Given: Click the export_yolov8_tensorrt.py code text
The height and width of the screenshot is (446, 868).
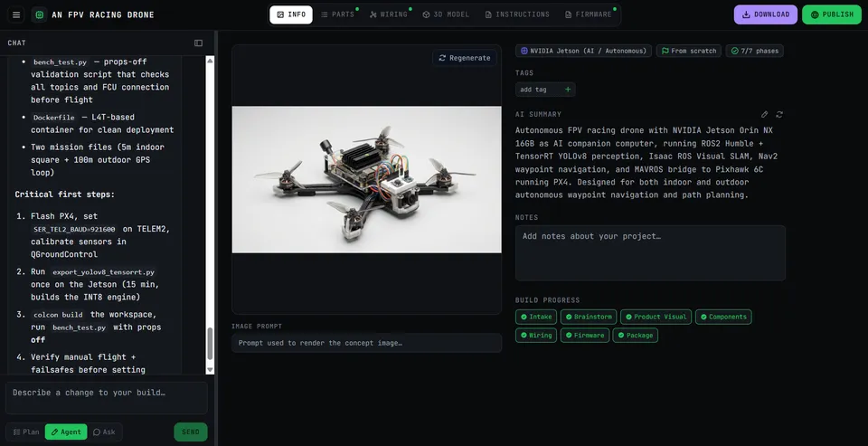Looking at the screenshot, I should (x=103, y=272).
